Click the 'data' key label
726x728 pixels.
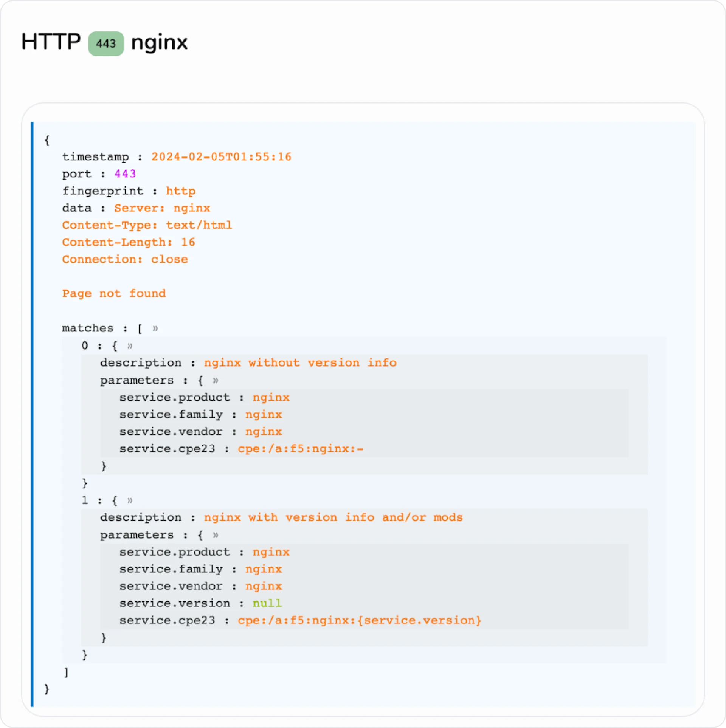77,208
